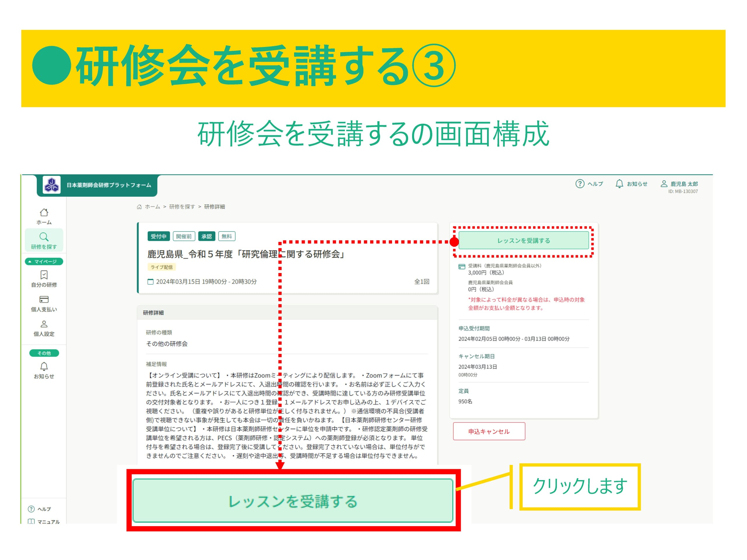Click the 研修の種類 label

(159, 332)
